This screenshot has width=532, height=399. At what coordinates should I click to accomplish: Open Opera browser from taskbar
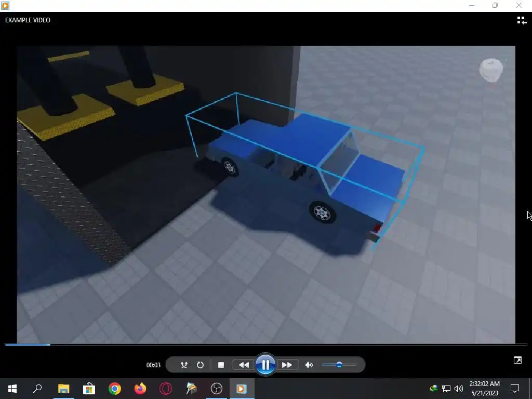tap(166, 389)
